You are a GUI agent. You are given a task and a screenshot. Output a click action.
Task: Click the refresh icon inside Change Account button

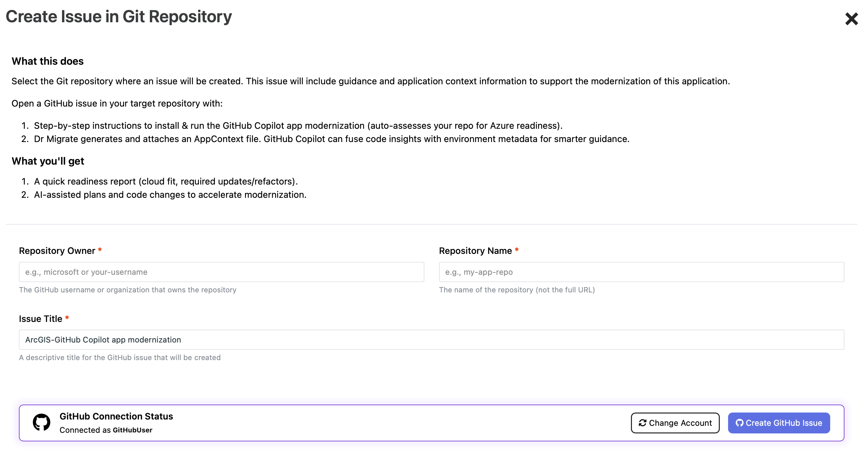pos(642,422)
